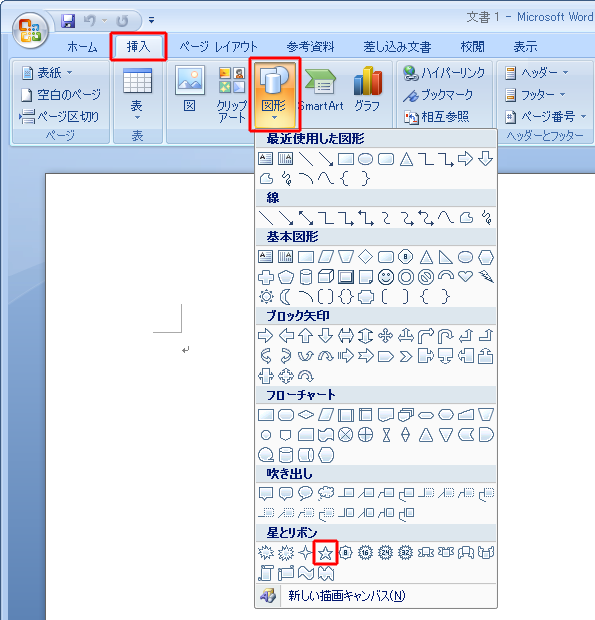Choose the moon shape

click(x=285, y=296)
